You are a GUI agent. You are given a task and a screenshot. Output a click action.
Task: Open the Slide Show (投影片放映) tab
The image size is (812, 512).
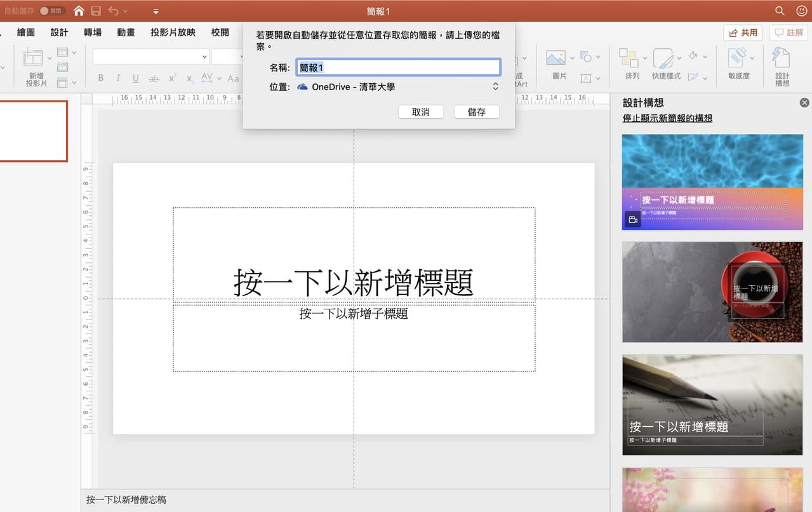coord(173,32)
